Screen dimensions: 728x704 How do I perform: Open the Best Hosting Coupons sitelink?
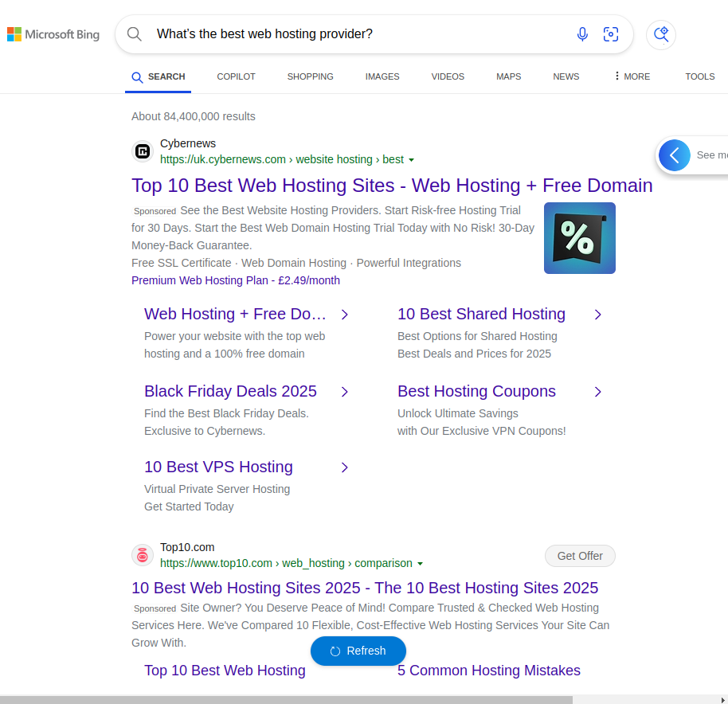(x=476, y=391)
